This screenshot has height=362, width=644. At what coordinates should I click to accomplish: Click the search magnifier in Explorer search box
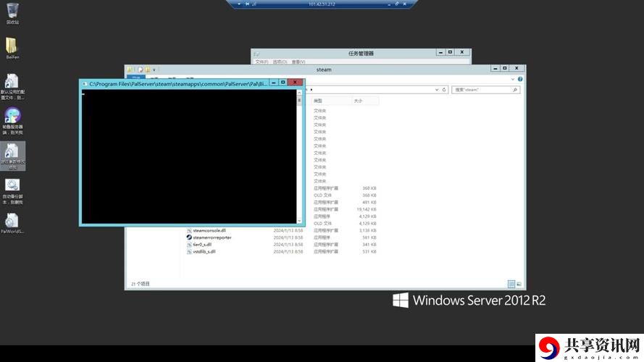pos(515,90)
